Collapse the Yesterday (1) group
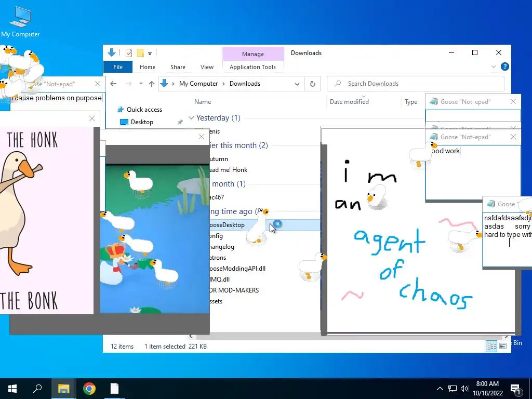 pos(191,118)
